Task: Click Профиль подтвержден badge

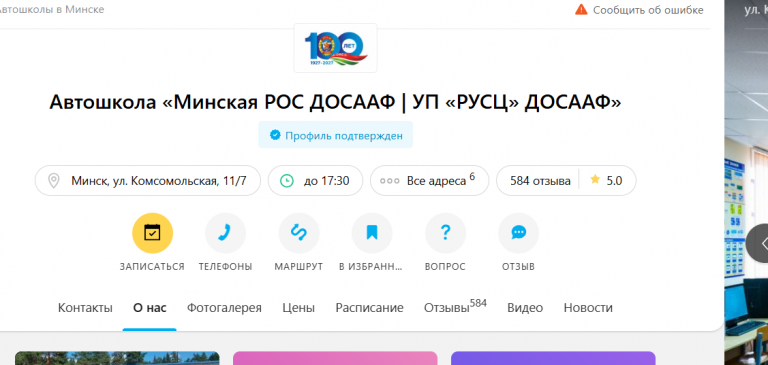Action: coord(336,135)
